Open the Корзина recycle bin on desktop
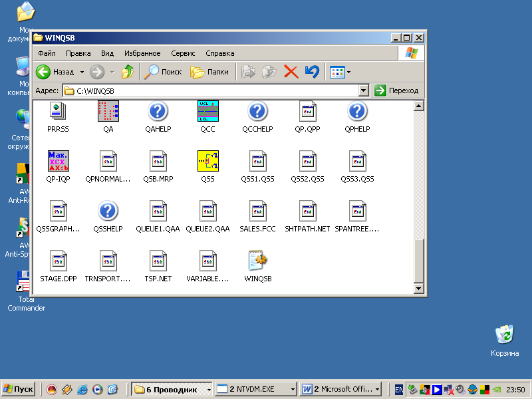The width and height of the screenshot is (532, 399). [x=505, y=340]
